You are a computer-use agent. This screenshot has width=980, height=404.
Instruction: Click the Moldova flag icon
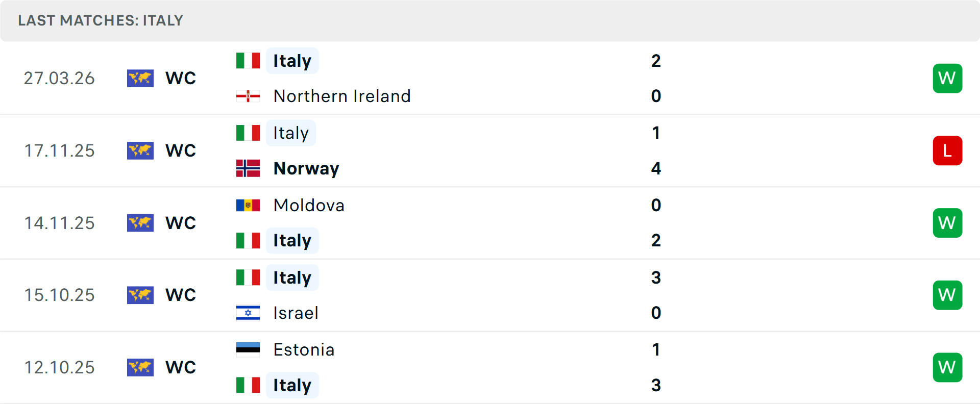click(x=248, y=205)
